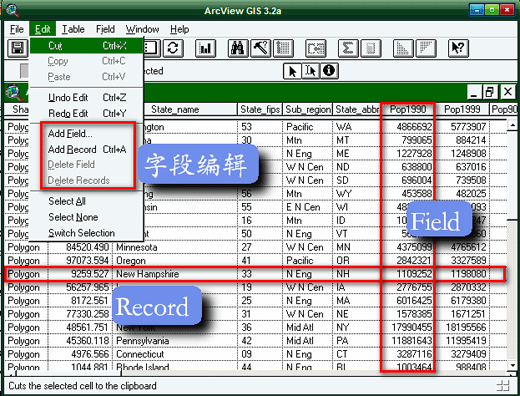
Task: Choose Switch Selection in the Edit menu
Action: click(87, 233)
